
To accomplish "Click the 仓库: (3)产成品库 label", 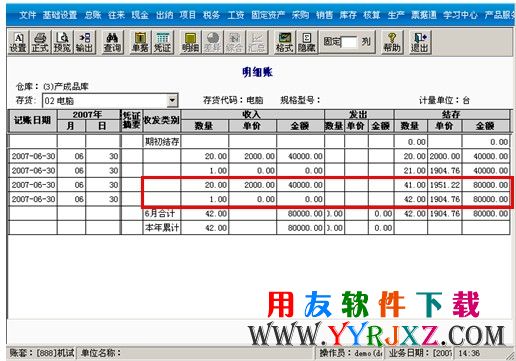I will click(52, 87).
